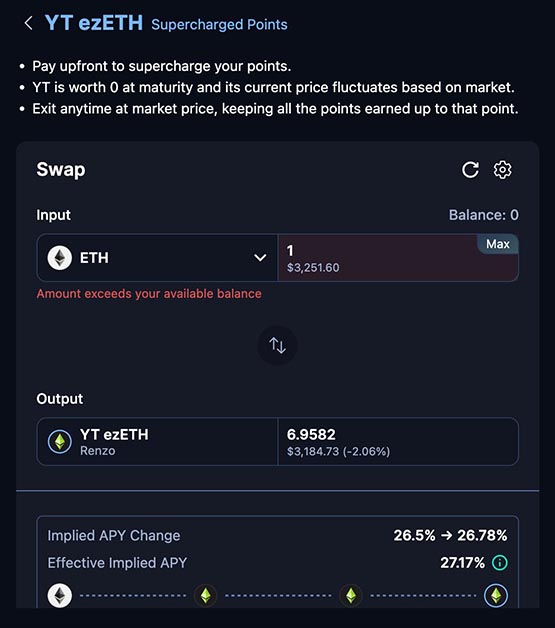Select the YT ezETH Renzo output token
This screenshot has width=555, height=628.
click(x=157, y=442)
